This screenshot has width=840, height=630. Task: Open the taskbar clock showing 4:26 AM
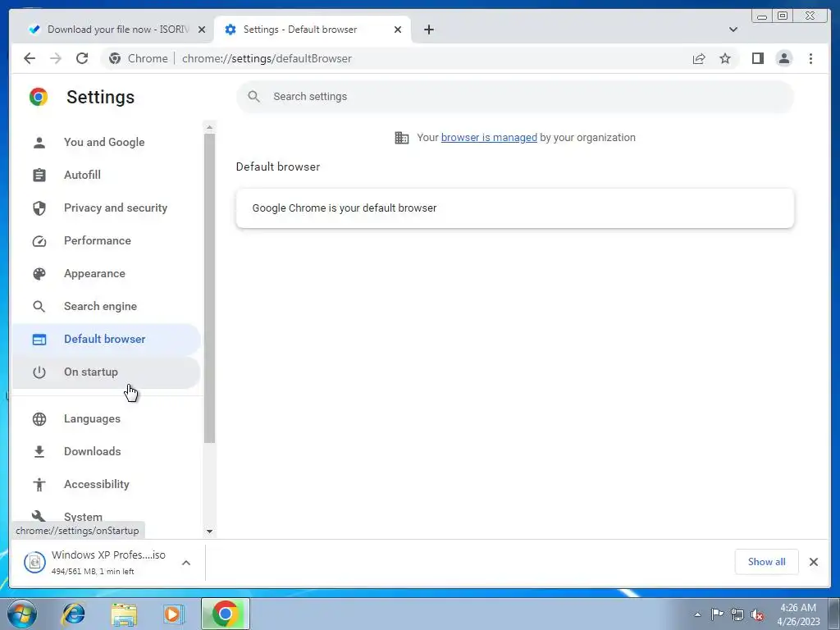click(798, 614)
